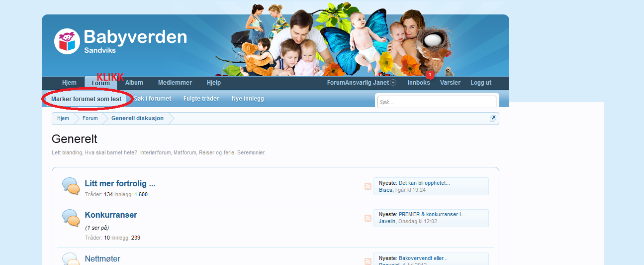The width and height of the screenshot is (644, 265).
Task: Open quick navigation icon in breadcrumb bar
Action: (493, 119)
